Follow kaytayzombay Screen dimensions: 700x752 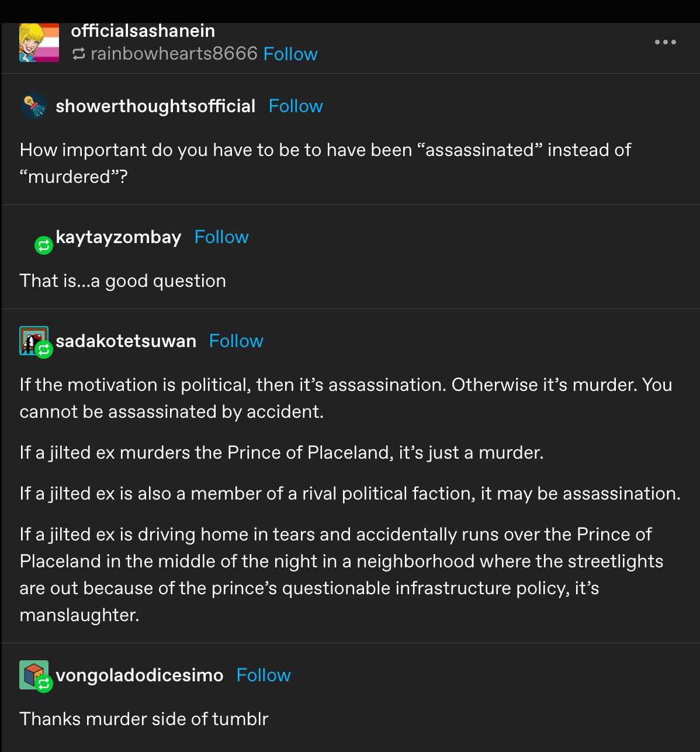pos(221,237)
